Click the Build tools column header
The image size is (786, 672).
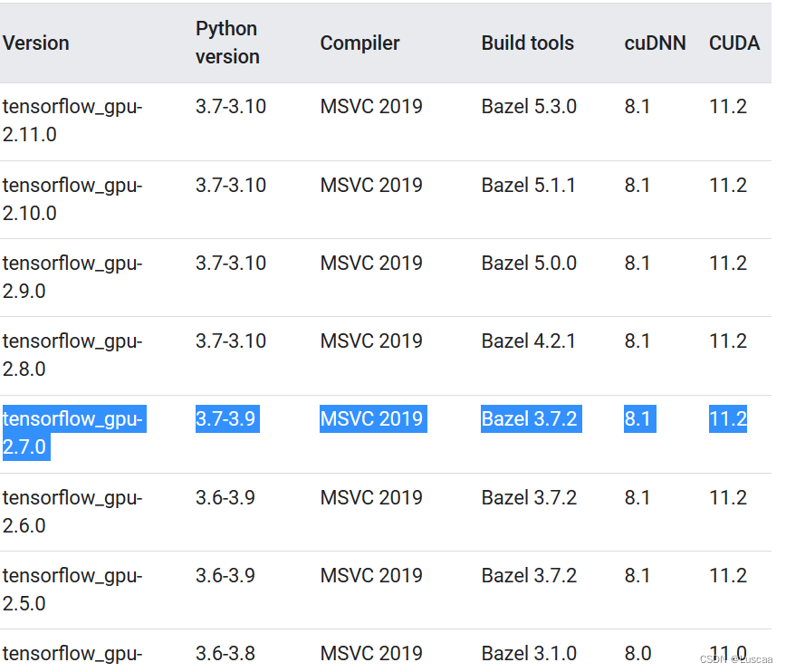click(x=527, y=43)
